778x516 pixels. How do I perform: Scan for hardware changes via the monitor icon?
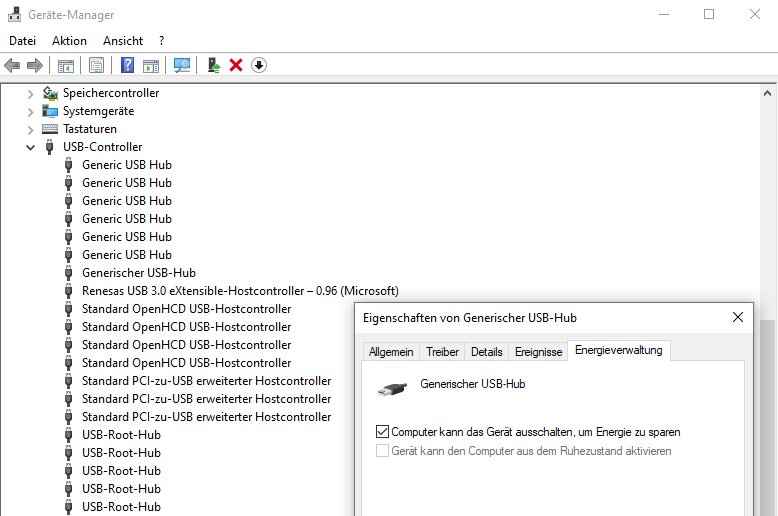click(182, 65)
